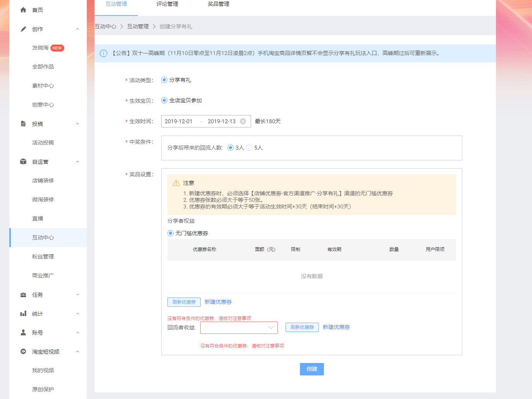Click the home icon beside 首页
This screenshot has height=399, width=532.
(x=23, y=10)
